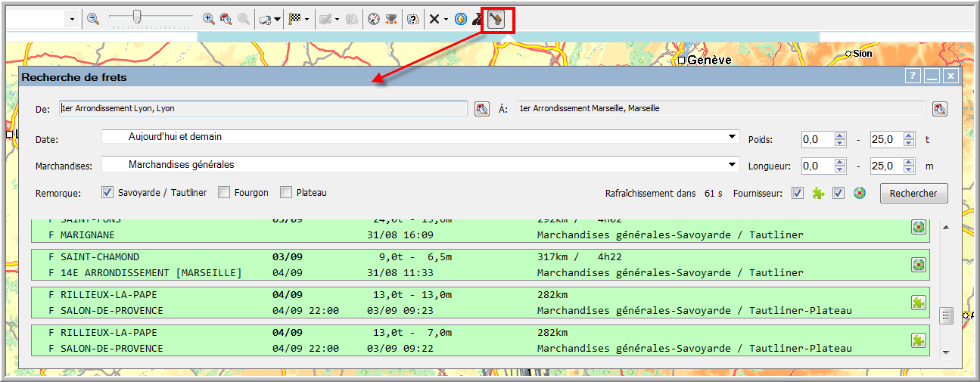Click the À destination input field
The width and height of the screenshot is (980, 382).
click(720, 109)
